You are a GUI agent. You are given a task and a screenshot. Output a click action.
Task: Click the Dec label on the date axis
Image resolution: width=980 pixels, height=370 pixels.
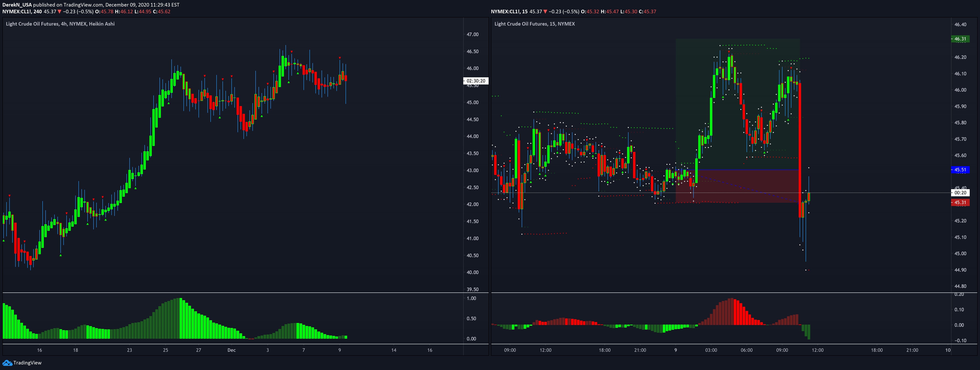click(231, 350)
